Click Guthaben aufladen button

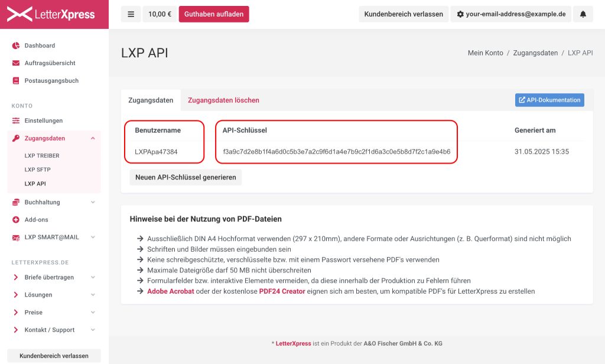214,14
